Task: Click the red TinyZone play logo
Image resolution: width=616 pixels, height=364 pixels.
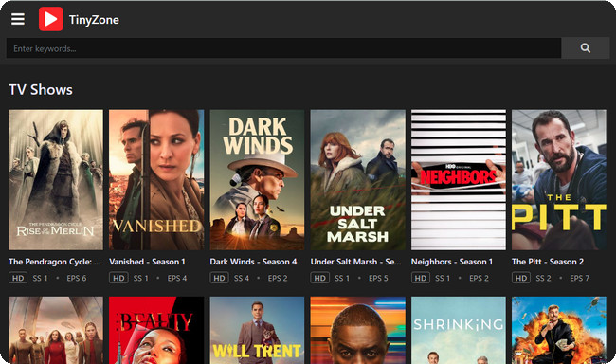Action: coord(50,19)
